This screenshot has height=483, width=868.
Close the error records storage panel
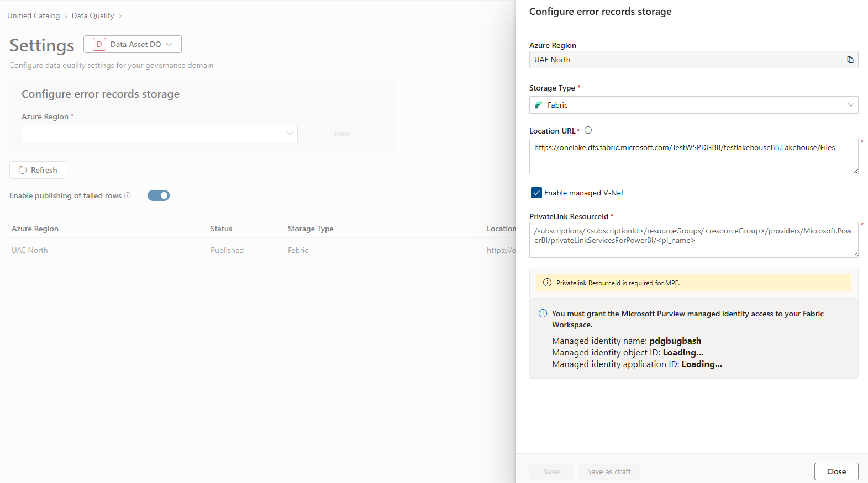837,471
